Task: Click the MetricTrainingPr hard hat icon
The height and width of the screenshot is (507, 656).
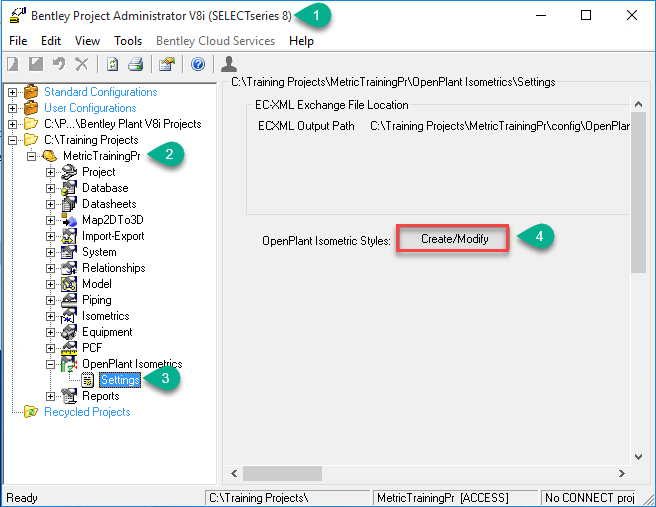Action: (x=49, y=156)
